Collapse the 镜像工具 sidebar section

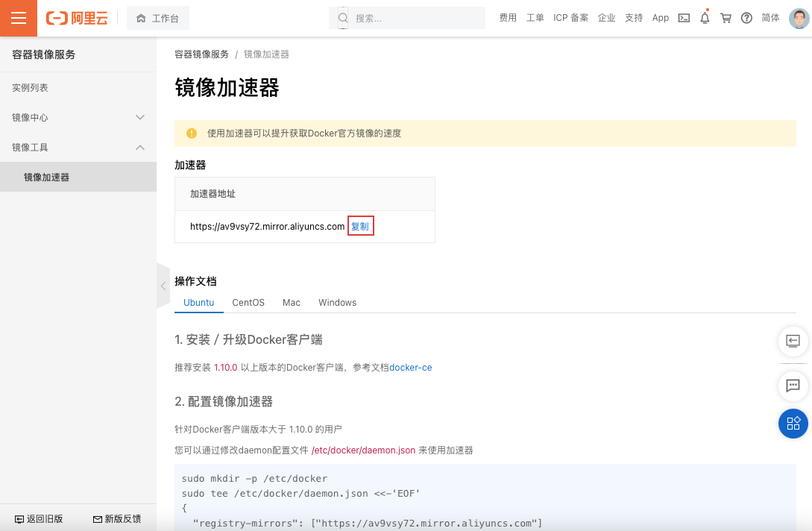tap(78, 148)
